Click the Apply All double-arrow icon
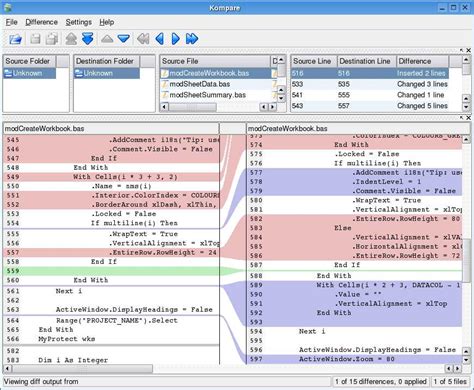The width and height of the screenshot is (474, 390). tap(88, 39)
